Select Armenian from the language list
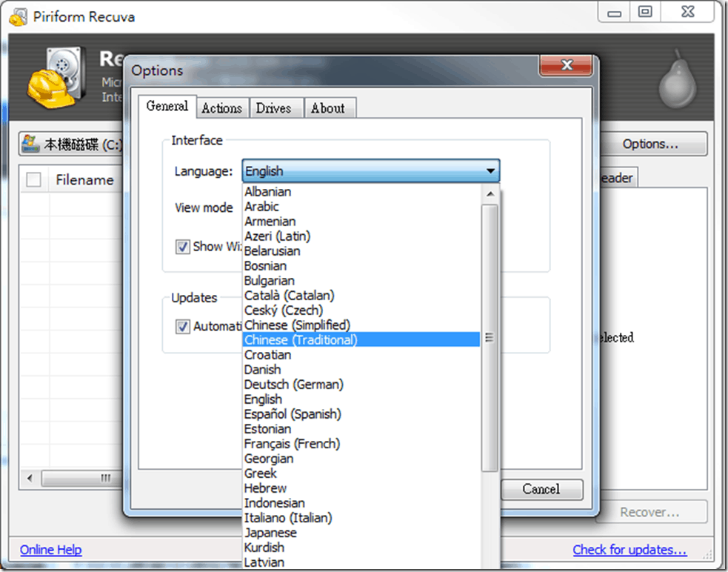This screenshot has height=572, width=728. click(361, 222)
